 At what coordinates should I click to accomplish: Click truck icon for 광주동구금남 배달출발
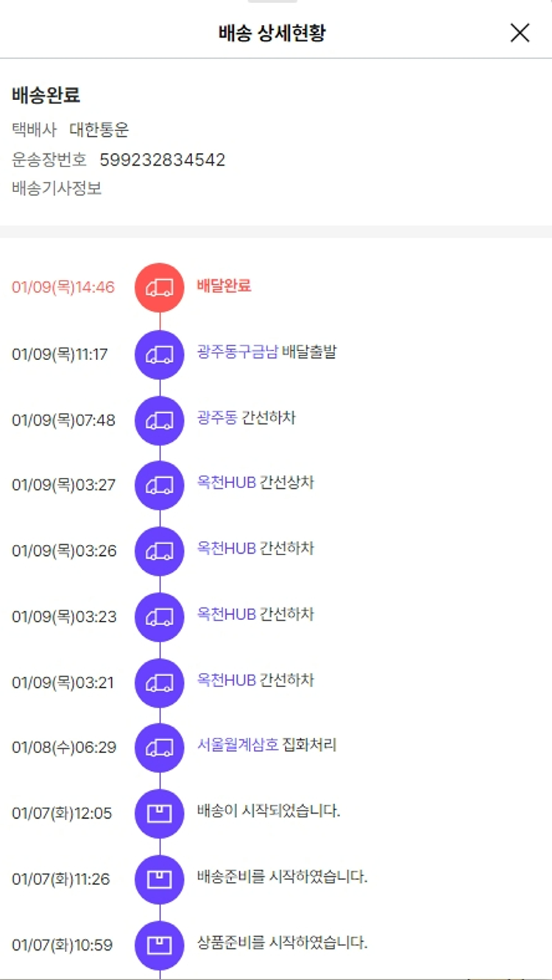[x=159, y=355]
